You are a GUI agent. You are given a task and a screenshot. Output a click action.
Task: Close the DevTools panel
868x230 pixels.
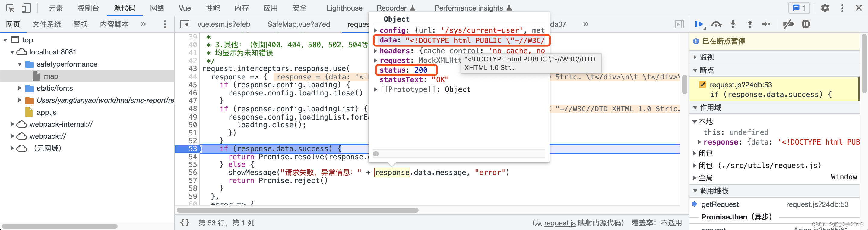click(x=859, y=8)
